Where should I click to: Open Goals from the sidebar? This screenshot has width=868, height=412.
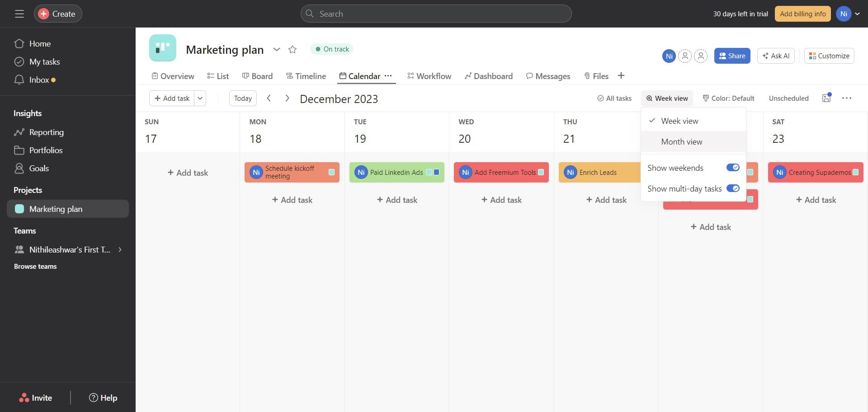[x=38, y=168]
